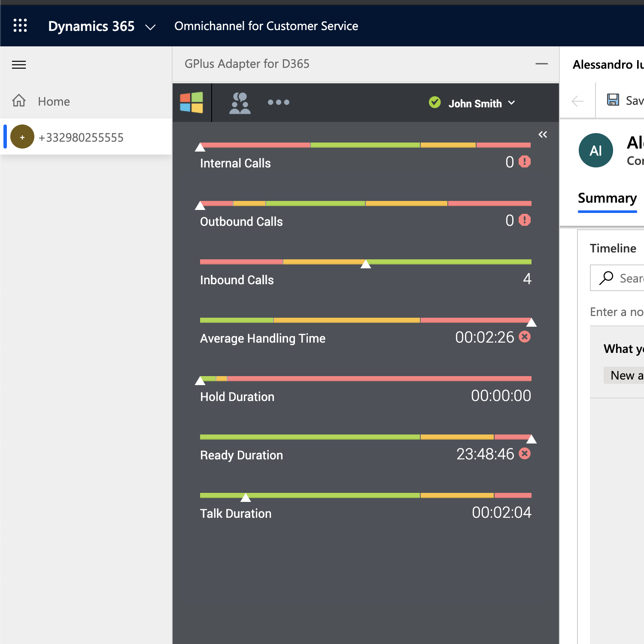Save the record with the floppy disk icon
This screenshot has height=644, width=644.
613,100
